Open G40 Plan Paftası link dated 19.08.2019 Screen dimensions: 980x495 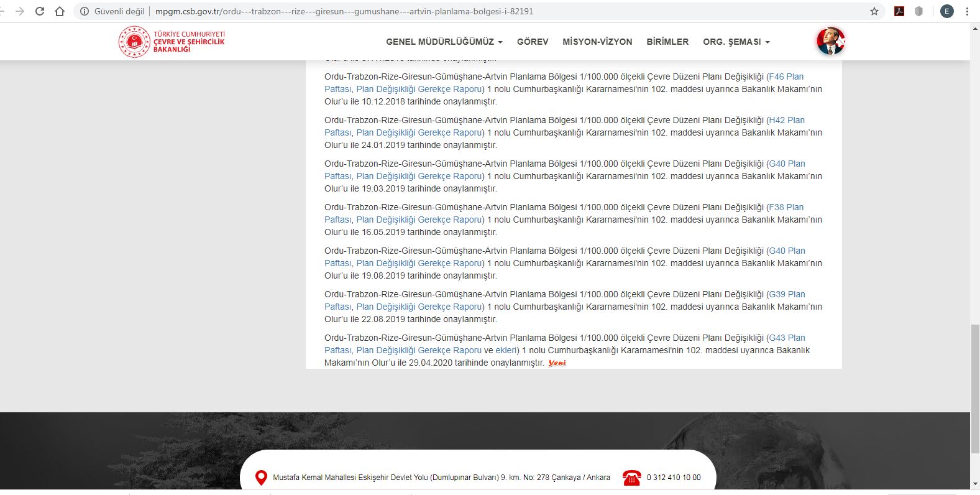[x=787, y=251]
